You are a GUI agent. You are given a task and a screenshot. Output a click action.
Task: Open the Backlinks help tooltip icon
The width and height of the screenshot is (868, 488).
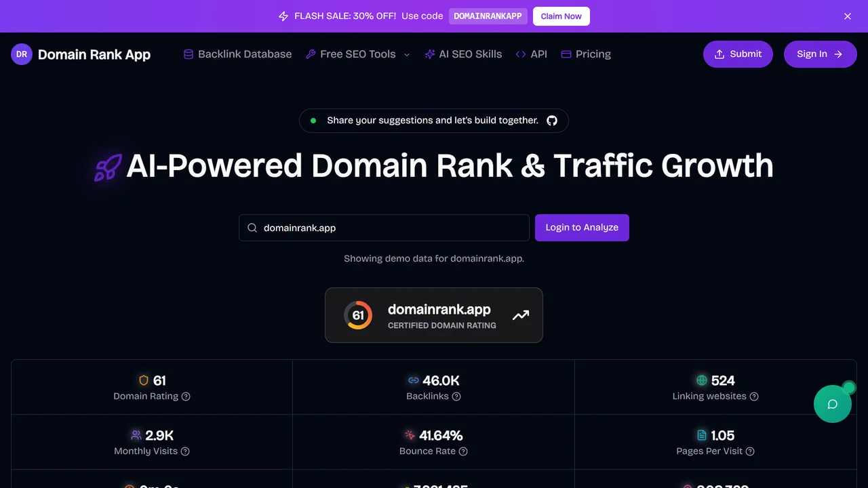[x=456, y=396]
